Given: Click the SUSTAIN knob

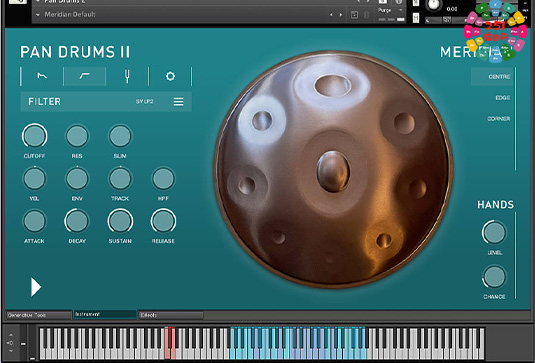Looking at the screenshot, I should point(120,221).
